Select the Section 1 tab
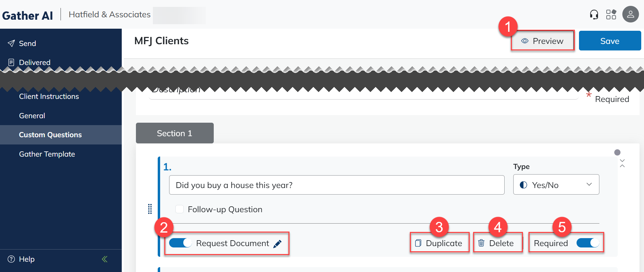 coord(174,133)
